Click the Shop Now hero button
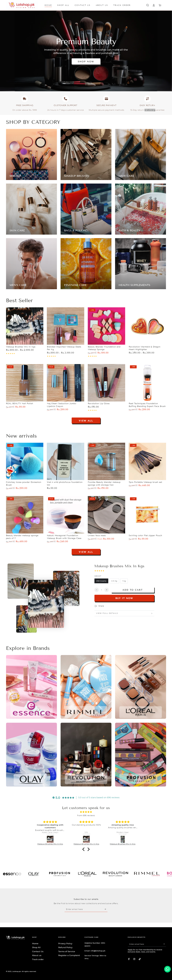Screen dimensions: 172x980 coord(86,61)
